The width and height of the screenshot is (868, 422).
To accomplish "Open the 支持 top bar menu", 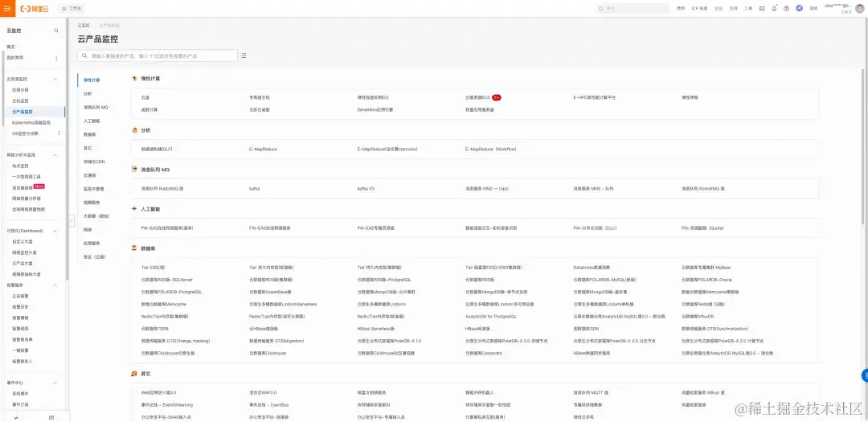I will 734,9.
